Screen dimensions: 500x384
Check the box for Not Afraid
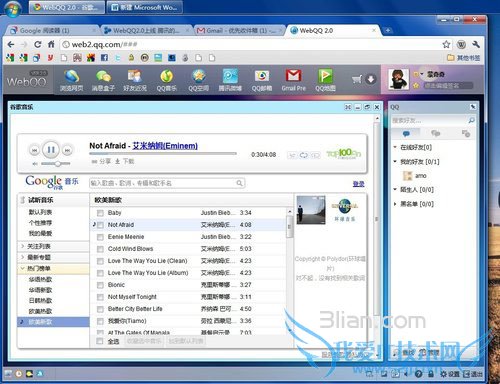pos(100,225)
